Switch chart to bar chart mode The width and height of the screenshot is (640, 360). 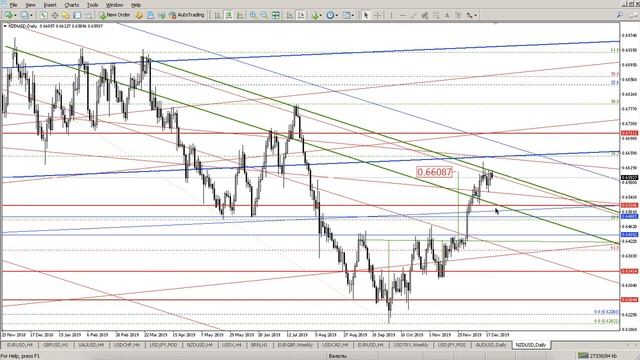(x=218, y=15)
